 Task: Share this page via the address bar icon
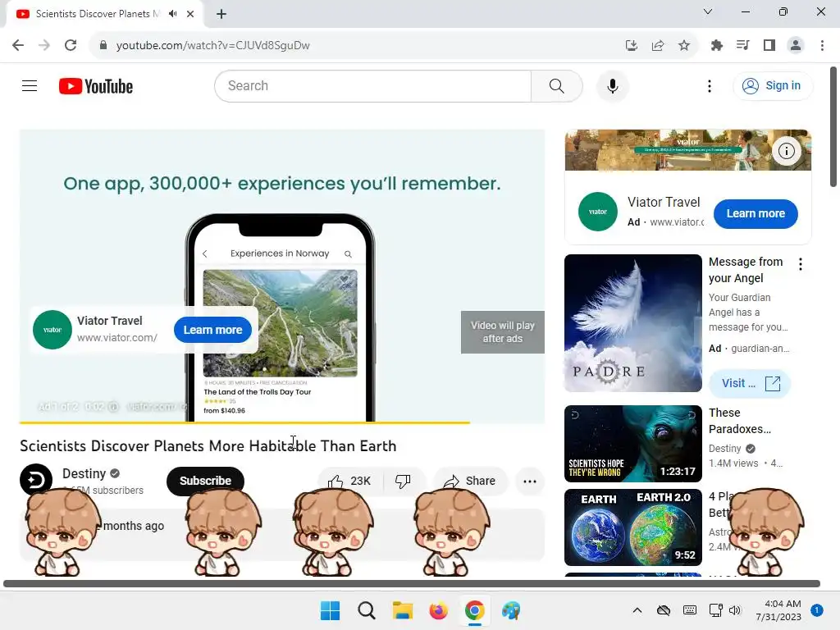click(658, 45)
